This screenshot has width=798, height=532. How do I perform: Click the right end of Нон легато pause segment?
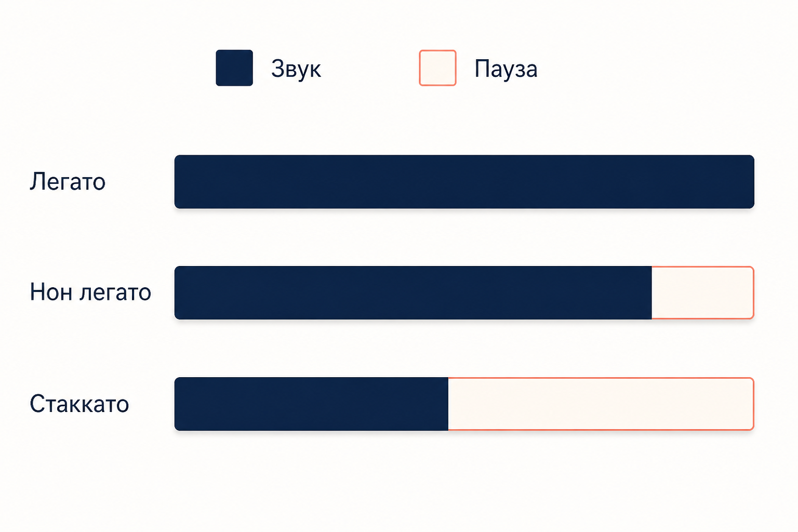coord(751,292)
